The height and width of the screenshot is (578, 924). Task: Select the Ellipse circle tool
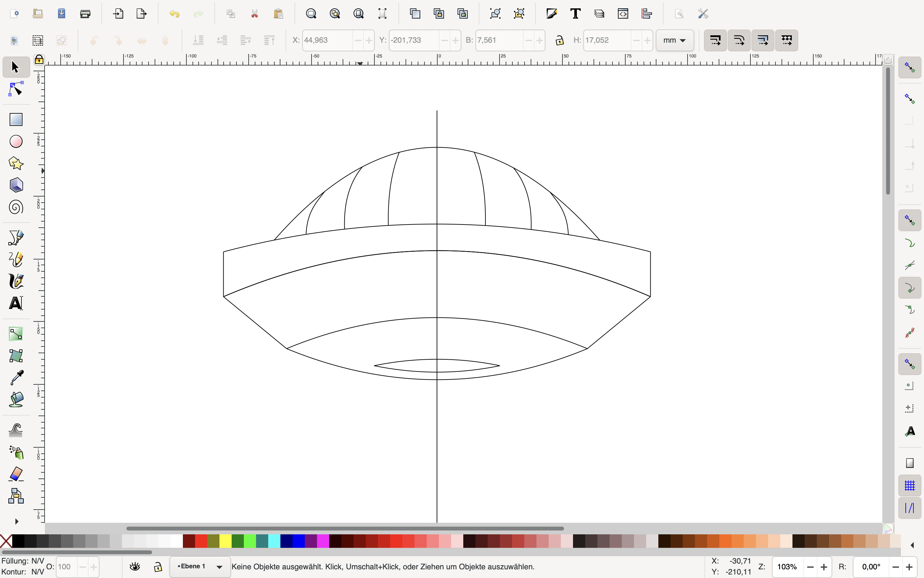click(x=16, y=141)
